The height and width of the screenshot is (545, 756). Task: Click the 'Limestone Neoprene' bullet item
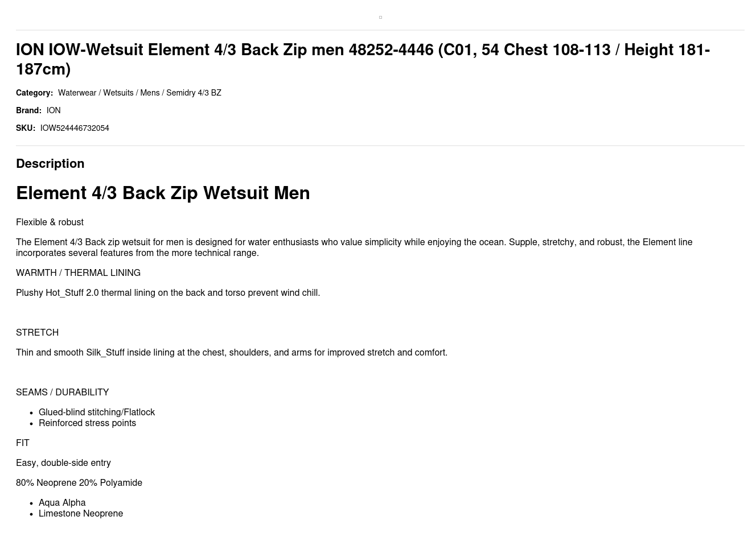(x=81, y=514)
